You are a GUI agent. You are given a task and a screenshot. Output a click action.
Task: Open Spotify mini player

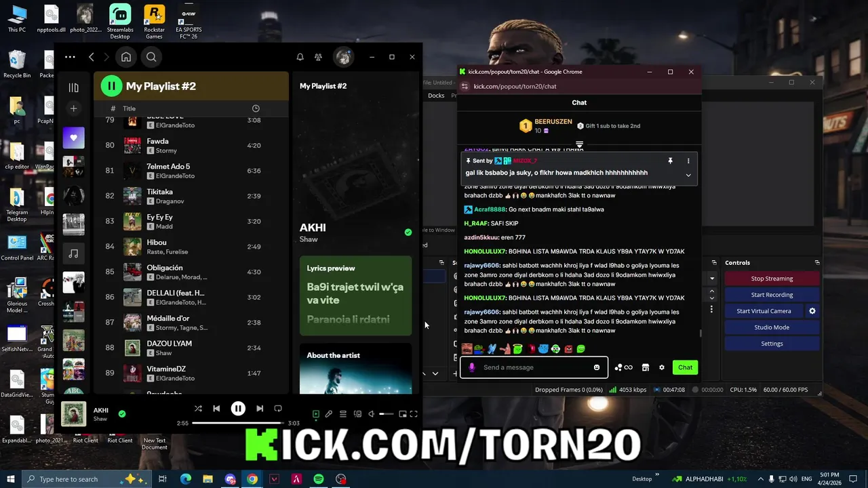(402, 414)
